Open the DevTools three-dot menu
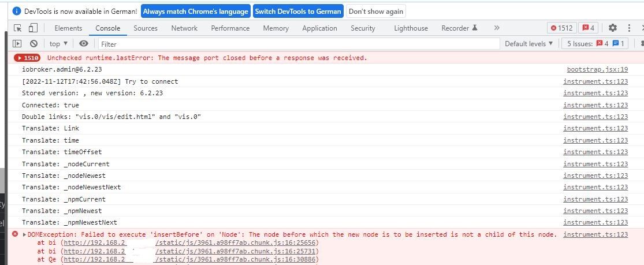 629,28
